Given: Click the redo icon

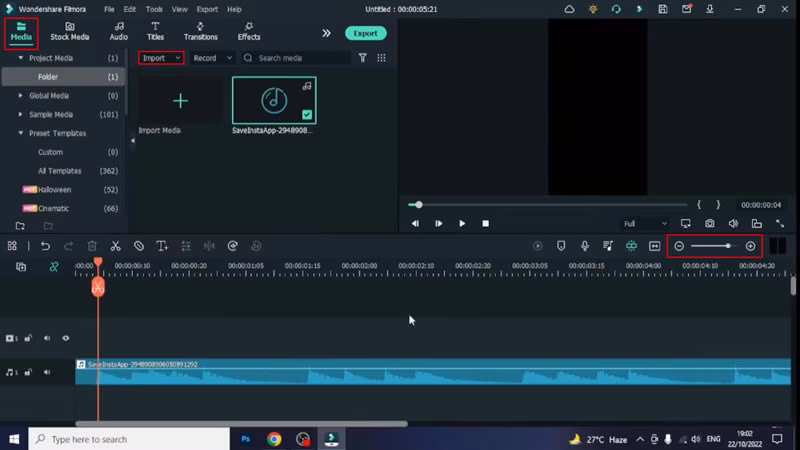Looking at the screenshot, I should coord(68,246).
